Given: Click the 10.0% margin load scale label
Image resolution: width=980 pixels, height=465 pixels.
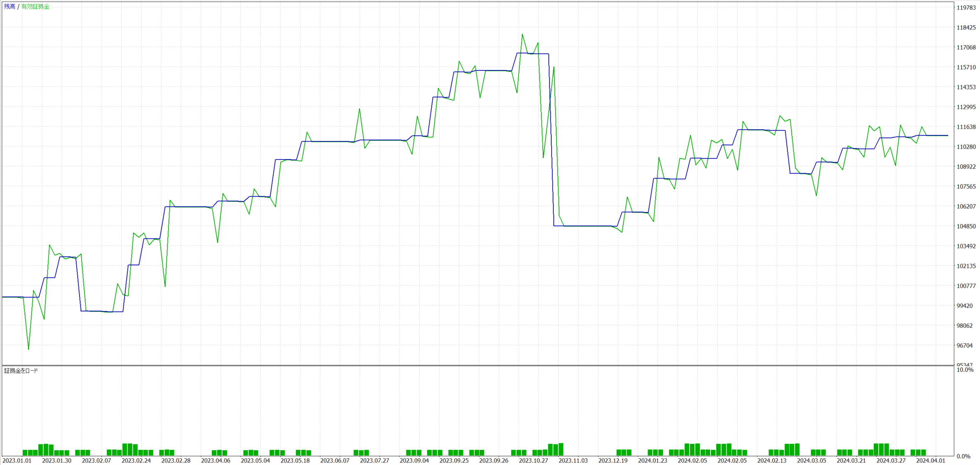Looking at the screenshot, I should tap(965, 370).
